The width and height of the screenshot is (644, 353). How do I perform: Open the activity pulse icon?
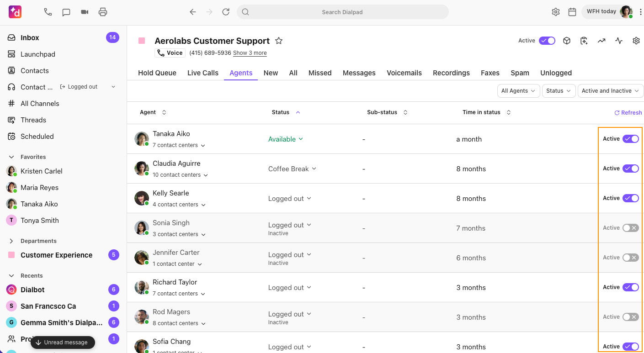619,41
